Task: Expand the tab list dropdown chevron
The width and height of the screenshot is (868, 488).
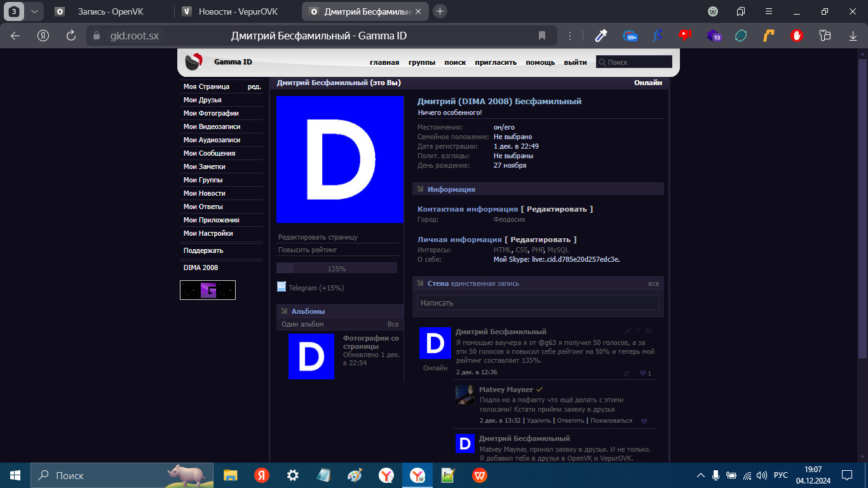Action: (x=34, y=11)
